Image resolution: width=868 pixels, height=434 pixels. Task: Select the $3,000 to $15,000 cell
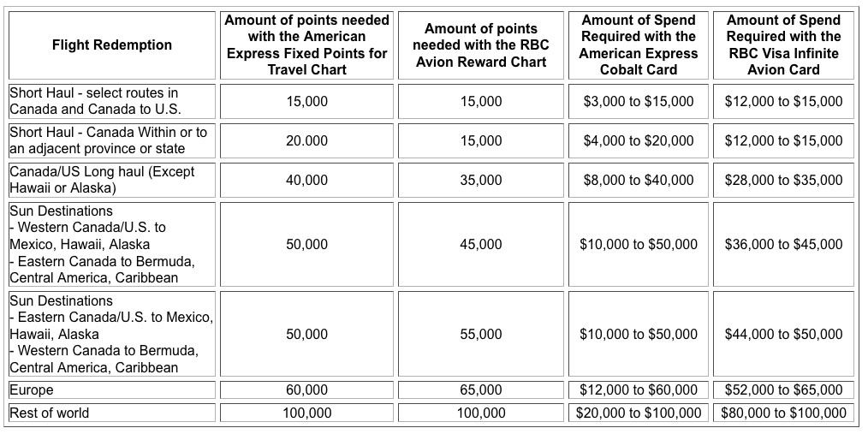pyautogui.click(x=639, y=101)
